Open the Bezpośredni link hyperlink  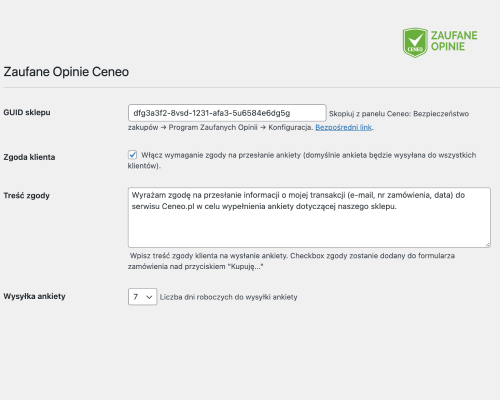tap(343, 127)
